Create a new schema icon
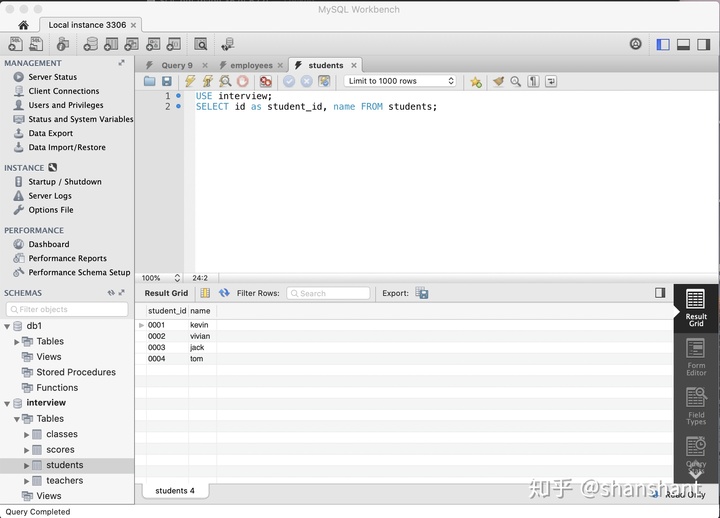 [90, 44]
